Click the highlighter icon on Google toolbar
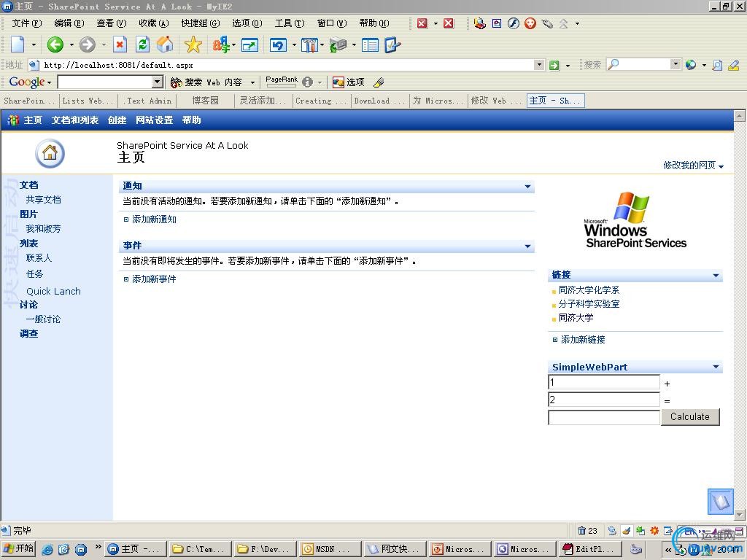This screenshot has width=747, height=560. 379,82
